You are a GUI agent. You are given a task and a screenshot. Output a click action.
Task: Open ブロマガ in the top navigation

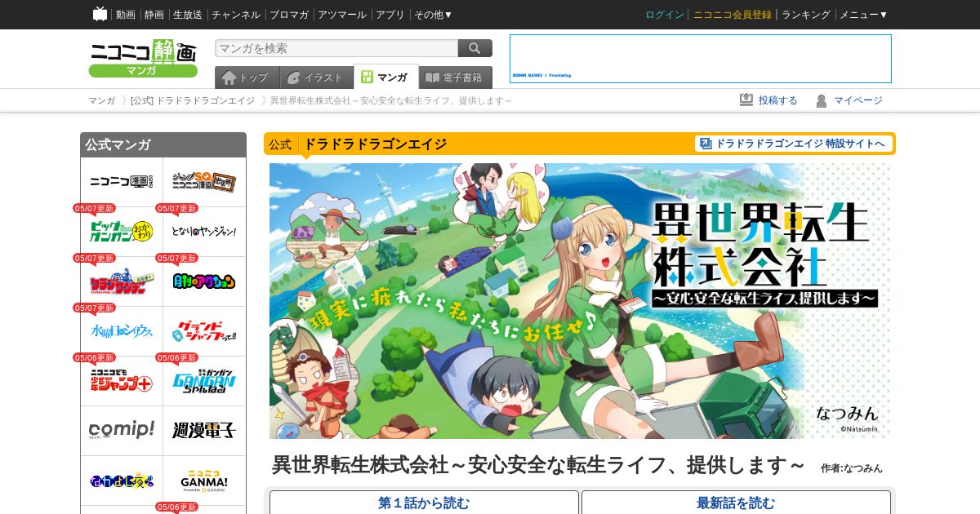point(289,15)
